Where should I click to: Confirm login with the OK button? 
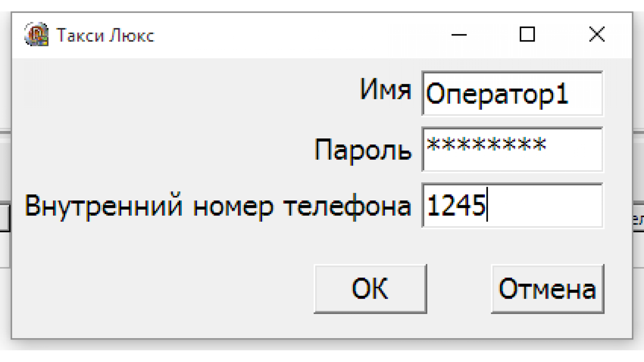click(x=370, y=289)
